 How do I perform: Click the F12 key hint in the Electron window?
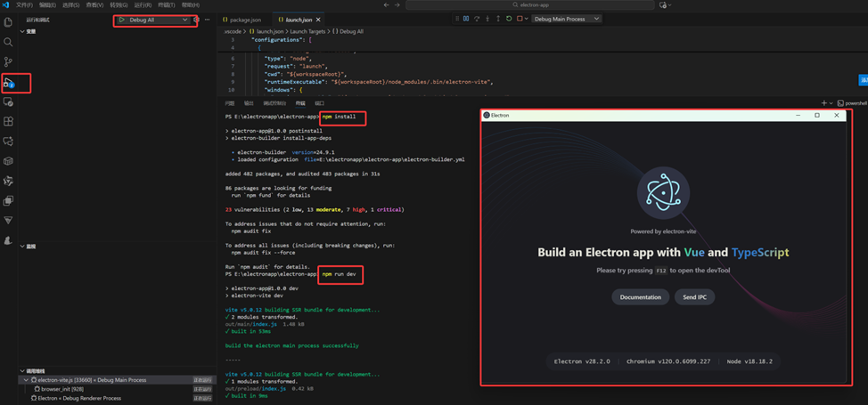click(661, 271)
